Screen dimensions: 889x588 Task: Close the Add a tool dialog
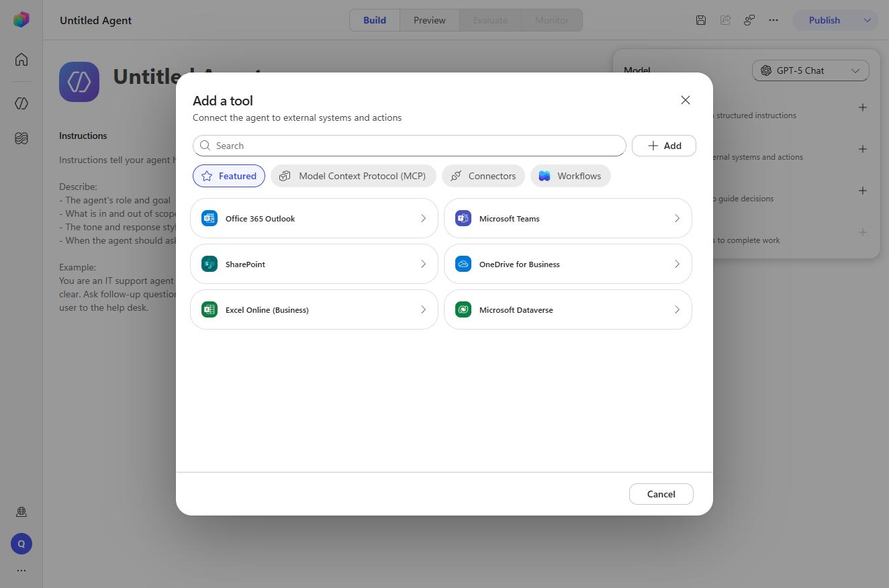coord(686,100)
